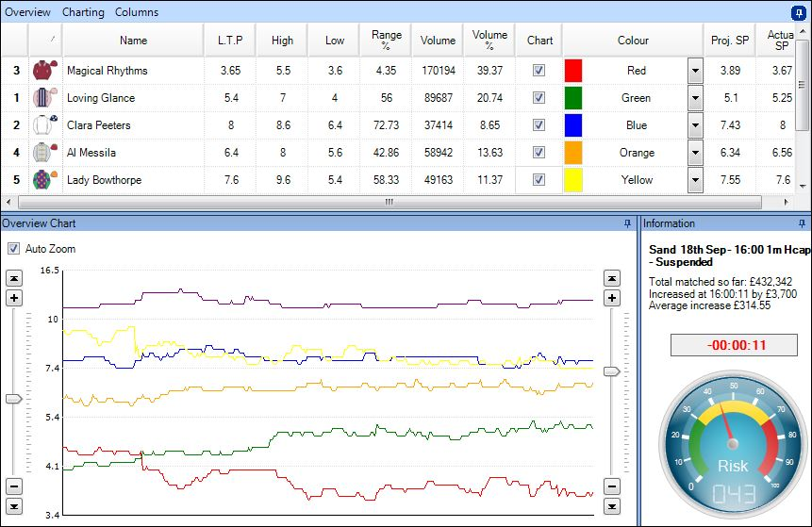Screen dimensions: 812x527
Task: Sort by Volume column header
Action: click(x=438, y=41)
